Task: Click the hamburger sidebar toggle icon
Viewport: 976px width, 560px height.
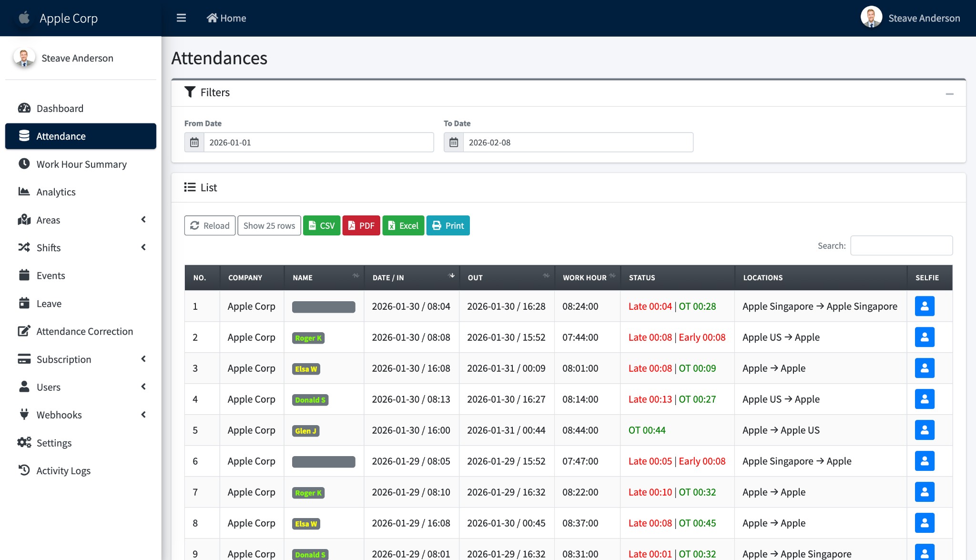Action: [181, 18]
